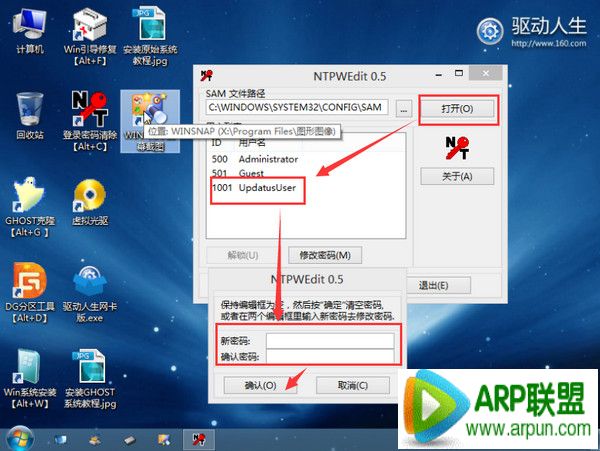Close the NTPWEdit main window
Viewport: 600px width, 451px height.
(x=486, y=73)
